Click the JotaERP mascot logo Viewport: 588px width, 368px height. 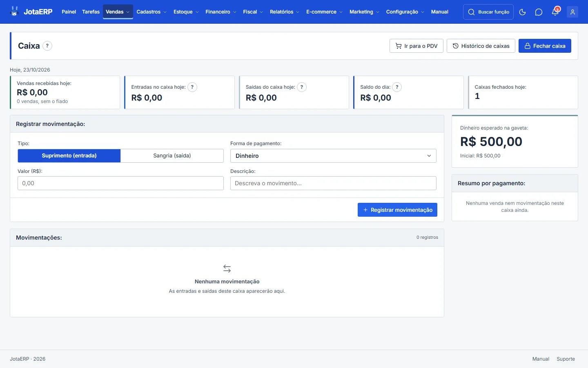tap(15, 11)
